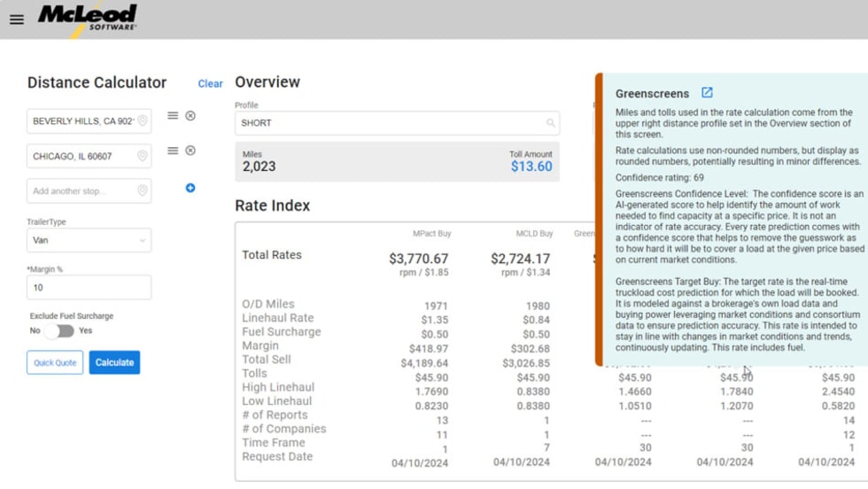
Task: Open the hamburger navigation menu
Action: [x=17, y=19]
